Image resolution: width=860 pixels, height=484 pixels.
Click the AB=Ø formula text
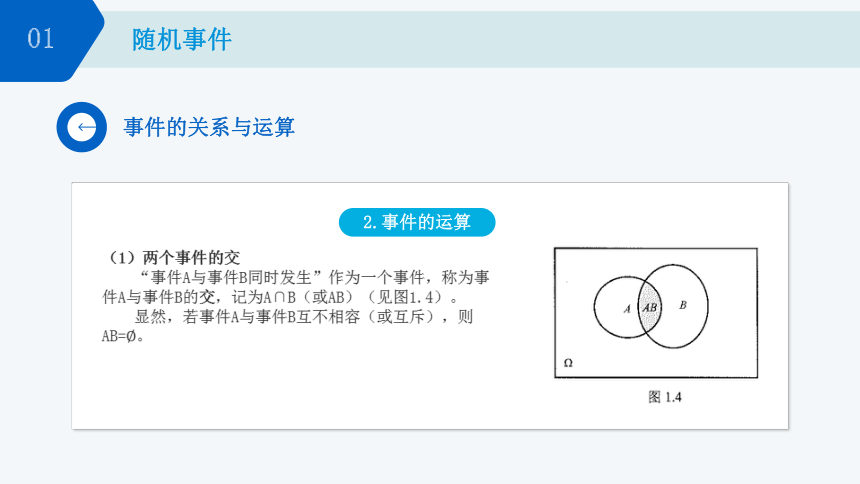click(123, 336)
